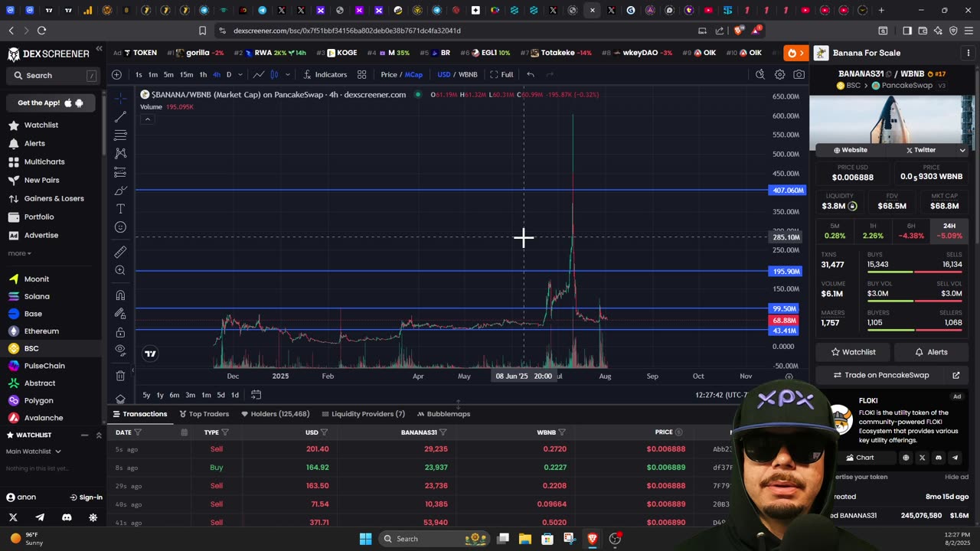Open Discord icon in sidebar footer
This screenshot has height=551, width=980.
(x=67, y=517)
